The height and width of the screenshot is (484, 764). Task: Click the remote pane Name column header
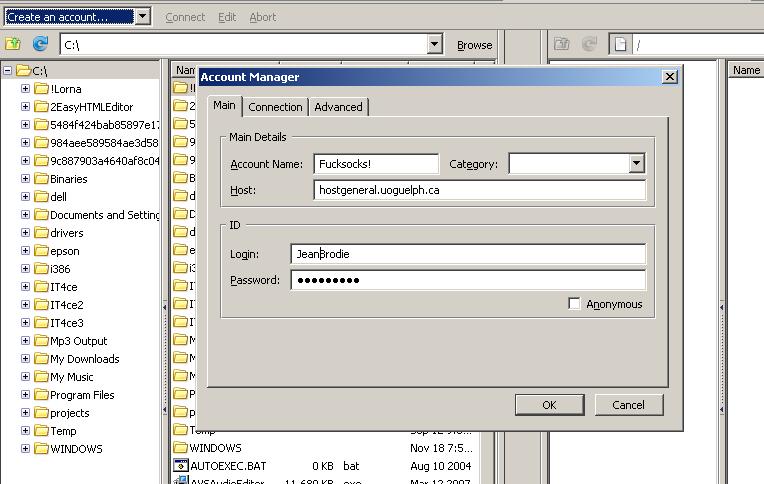pyautogui.click(x=746, y=70)
